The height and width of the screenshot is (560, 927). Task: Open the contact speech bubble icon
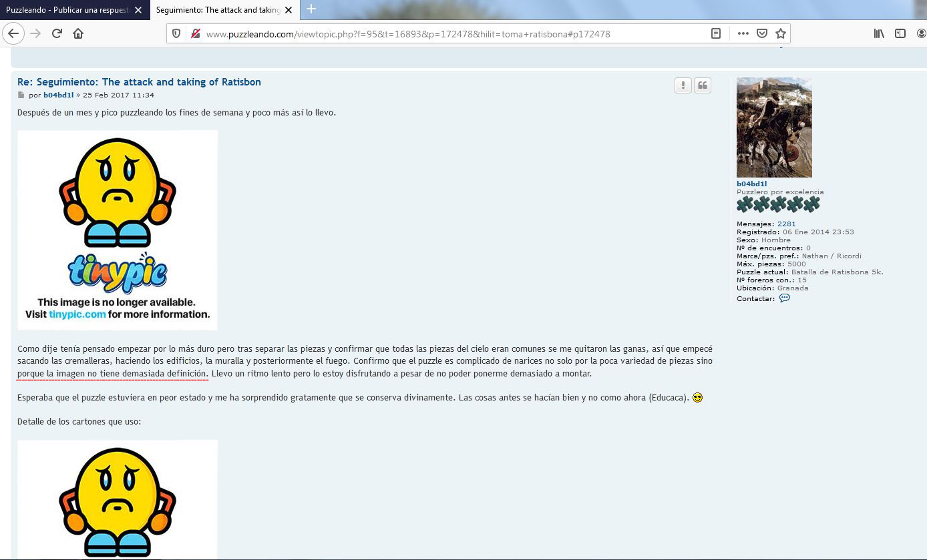[x=785, y=298]
